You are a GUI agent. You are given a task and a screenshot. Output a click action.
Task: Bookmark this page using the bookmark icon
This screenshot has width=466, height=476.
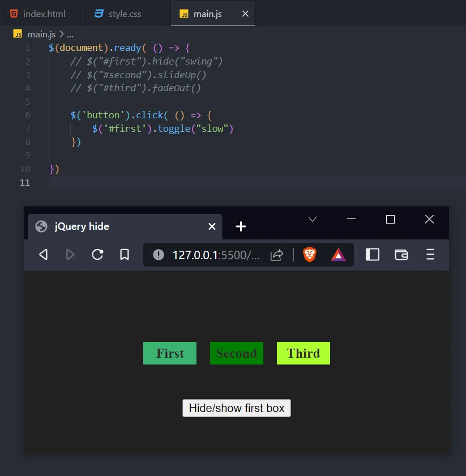coord(125,254)
